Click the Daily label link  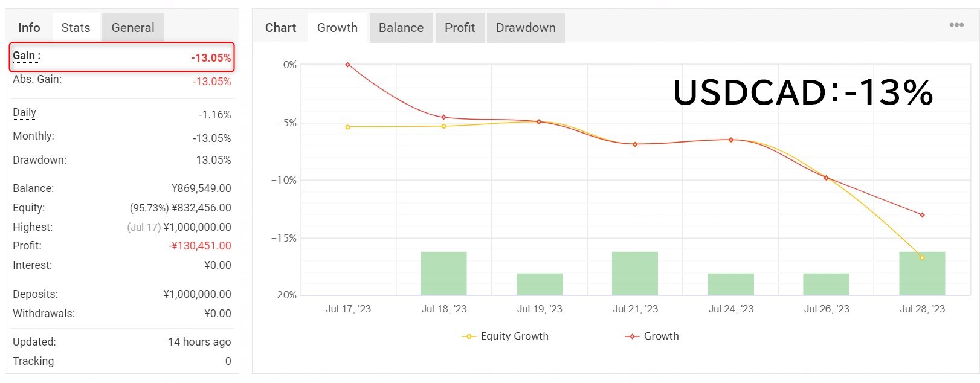pos(24,112)
